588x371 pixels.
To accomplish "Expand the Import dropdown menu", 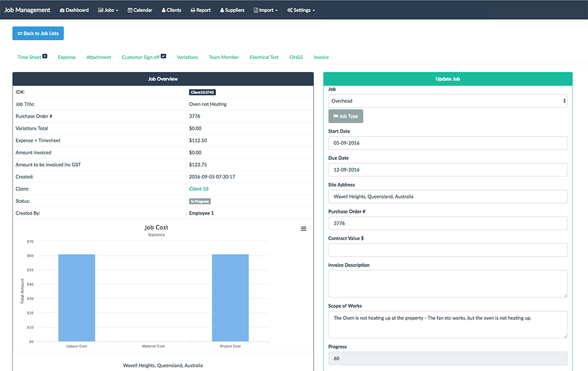I will point(266,10).
